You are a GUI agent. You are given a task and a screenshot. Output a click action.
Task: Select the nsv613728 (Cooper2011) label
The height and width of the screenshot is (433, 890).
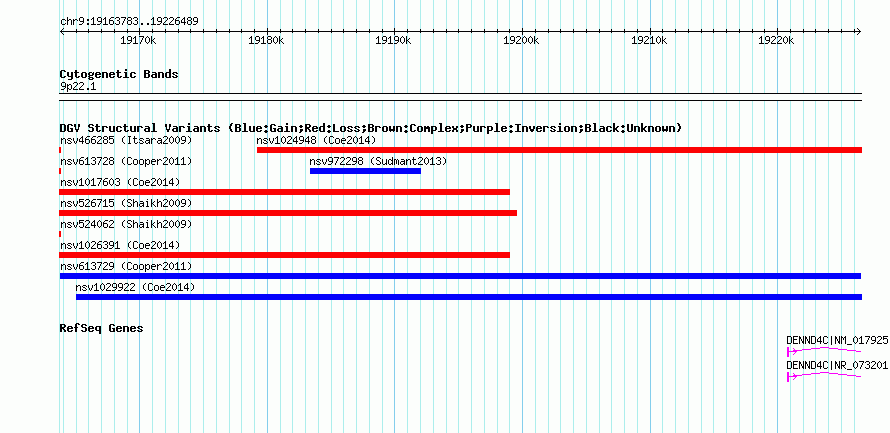126,161
